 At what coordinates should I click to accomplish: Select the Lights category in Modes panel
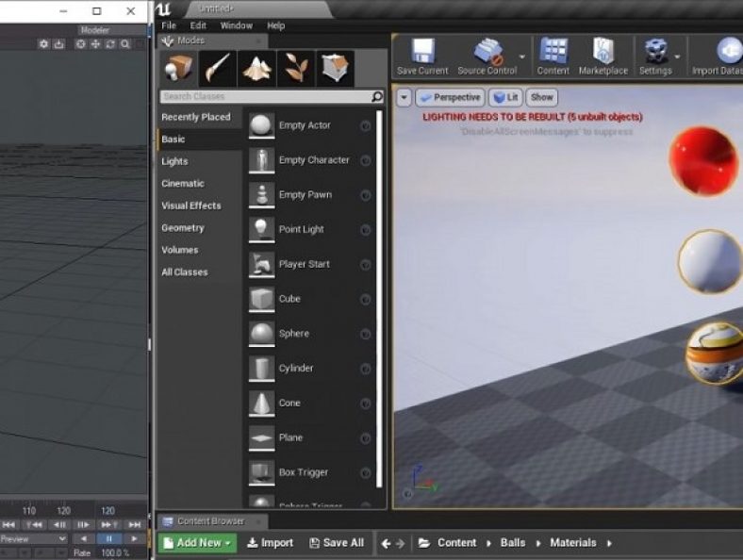point(174,161)
